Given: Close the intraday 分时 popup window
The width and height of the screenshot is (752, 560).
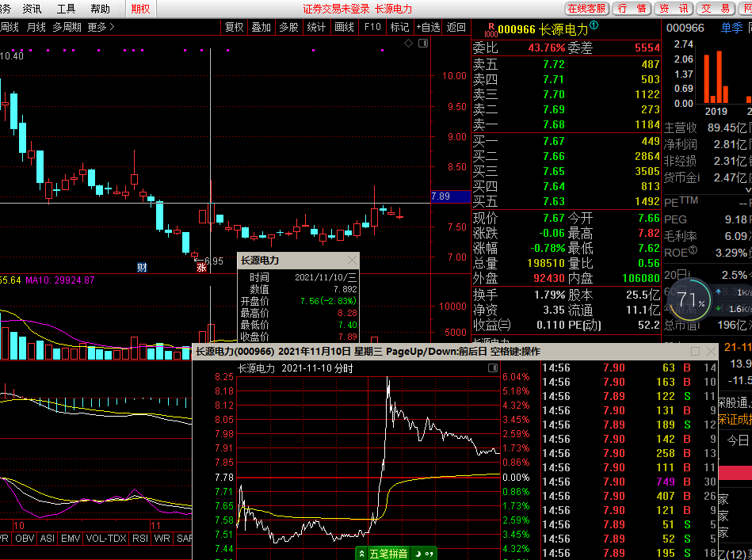Looking at the screenshot, I should (712, 352).
